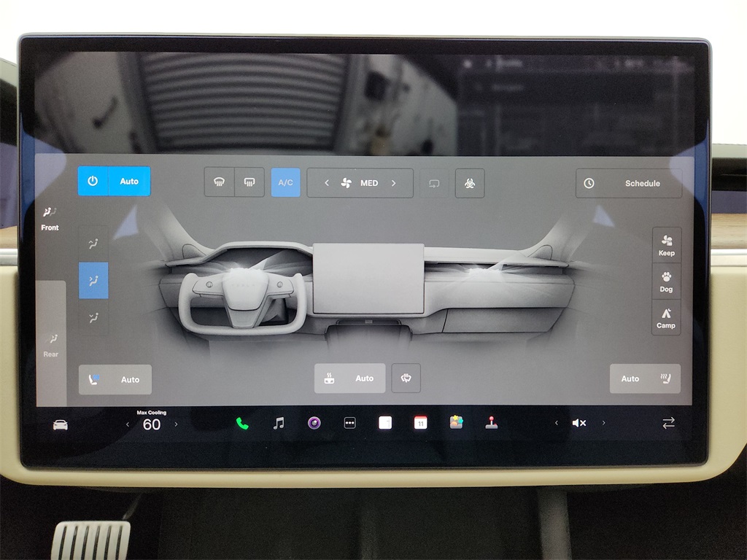Click the clock icon in Schedule

pyautogui.click(x=589, y=183)
